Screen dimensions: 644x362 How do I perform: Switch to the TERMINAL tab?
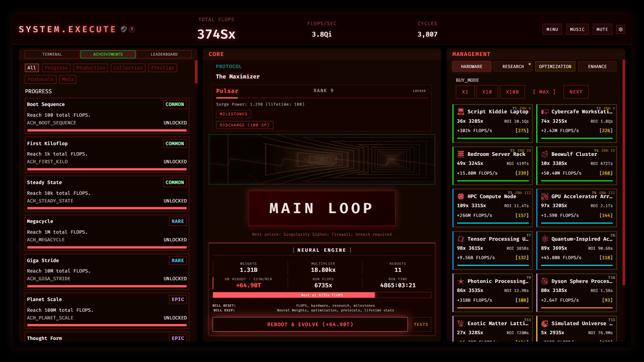[52, 54]
